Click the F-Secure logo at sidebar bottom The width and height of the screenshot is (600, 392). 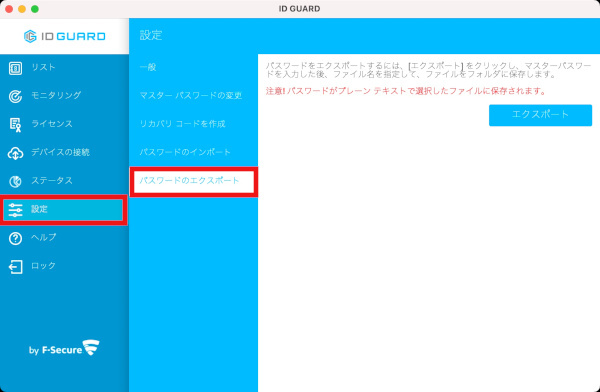[64, 348]
